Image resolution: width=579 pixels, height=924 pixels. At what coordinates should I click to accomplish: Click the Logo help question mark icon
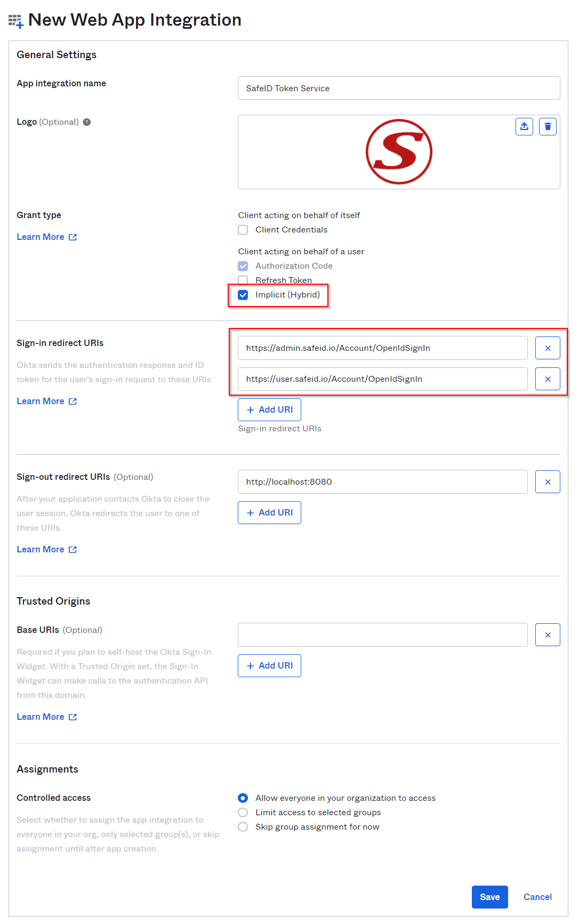pos(87,122)
